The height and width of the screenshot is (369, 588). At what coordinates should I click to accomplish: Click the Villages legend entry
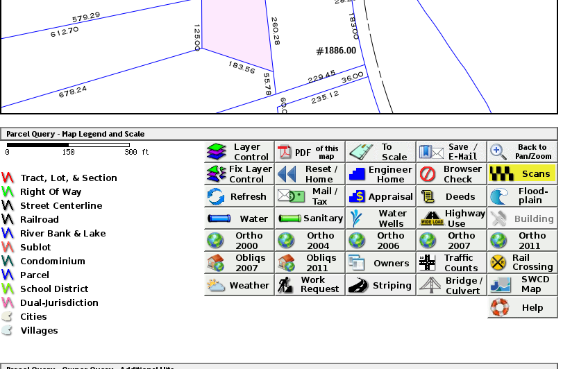39,330
